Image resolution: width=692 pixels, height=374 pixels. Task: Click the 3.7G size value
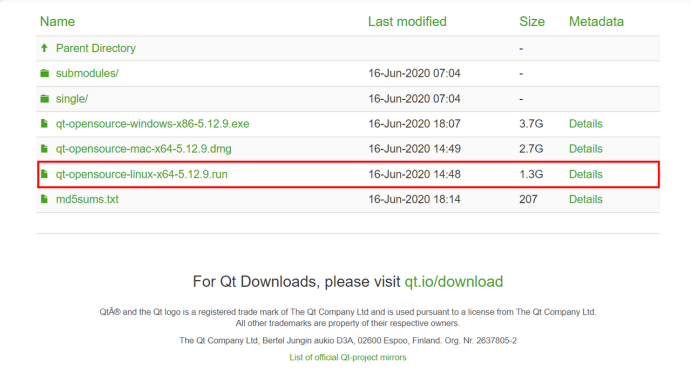(x=531, y=124)
